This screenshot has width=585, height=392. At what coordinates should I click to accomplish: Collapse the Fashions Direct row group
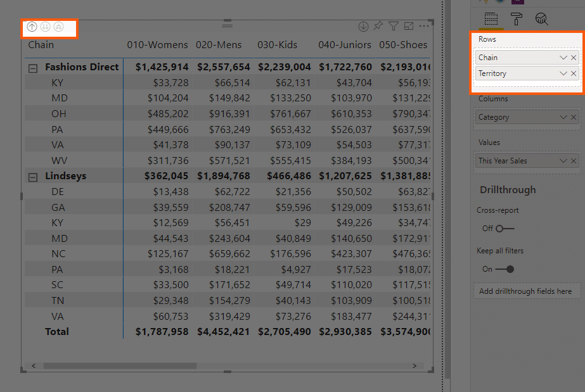pyautogui.click(x=34, y=66)
